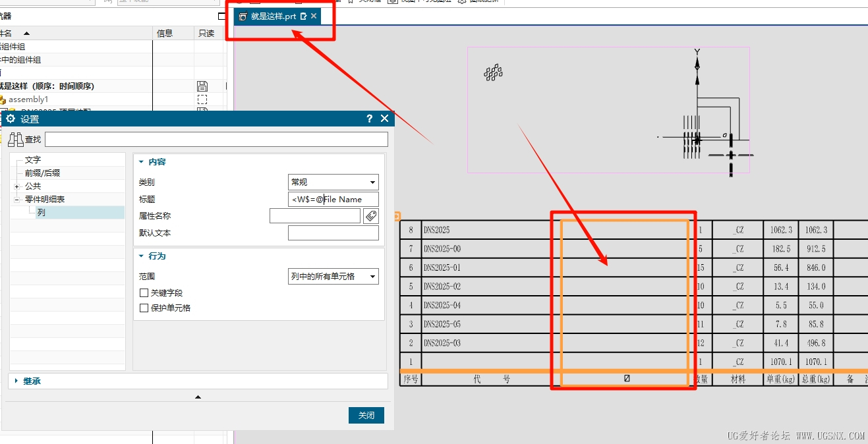This screenshot has height=444, width=868.
Task: Click the gear icon in 设置 dialog title
Action: point(11,119)
